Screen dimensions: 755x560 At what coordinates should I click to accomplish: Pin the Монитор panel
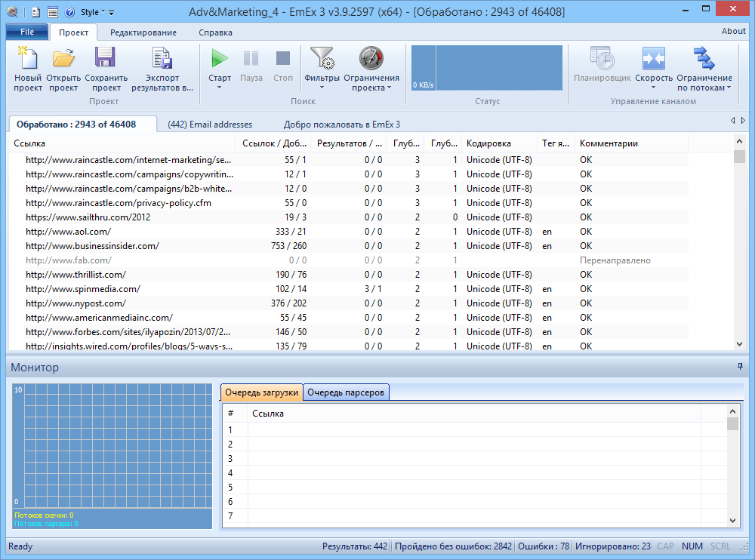(740, 367)
